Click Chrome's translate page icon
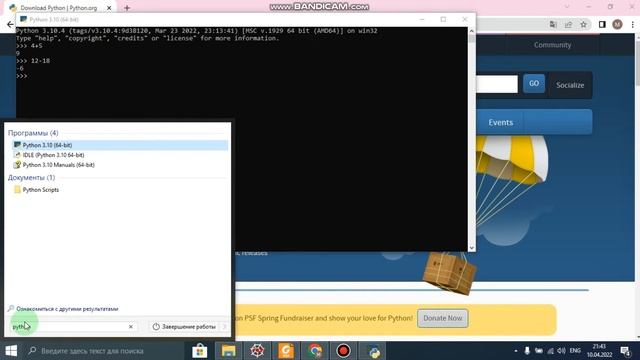Viewport: 640px width, 360px height. pyautogui.click(x=553, y=24)
